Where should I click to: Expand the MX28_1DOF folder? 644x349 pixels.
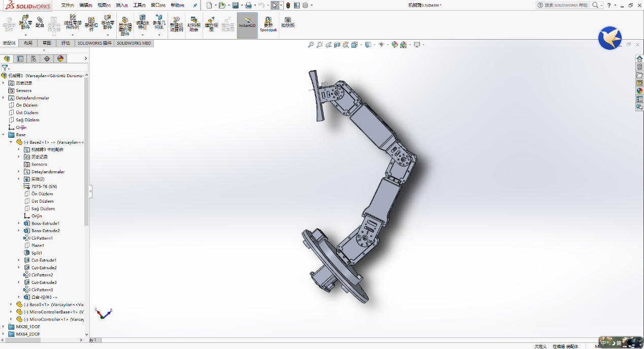tap(4, 327)
